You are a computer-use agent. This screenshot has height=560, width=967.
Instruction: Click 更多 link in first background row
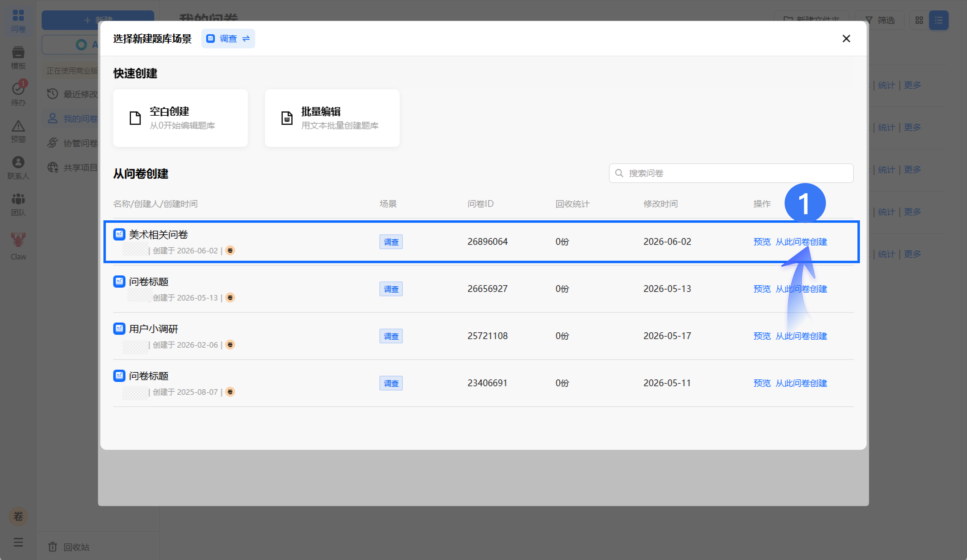[x=912, y=85]
